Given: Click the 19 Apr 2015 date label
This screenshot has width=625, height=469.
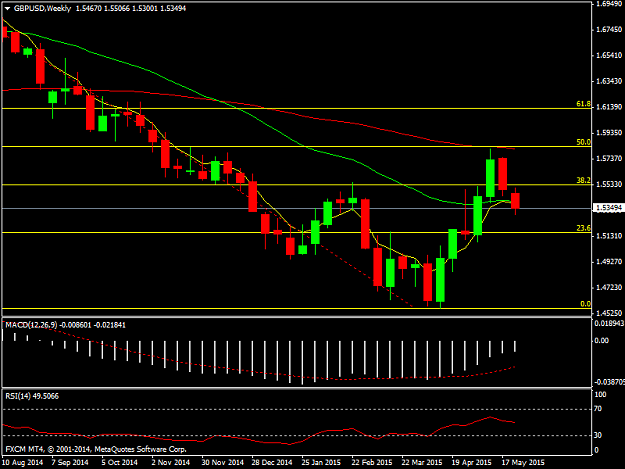Looking at the screenshot, I should tap(471, 462).
